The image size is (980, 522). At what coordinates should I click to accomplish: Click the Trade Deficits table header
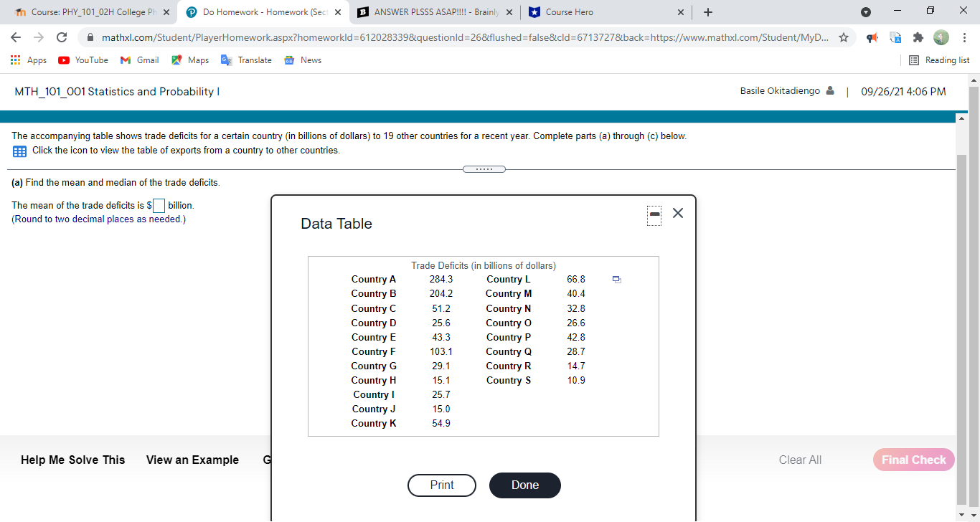click(x=484, y=266)
